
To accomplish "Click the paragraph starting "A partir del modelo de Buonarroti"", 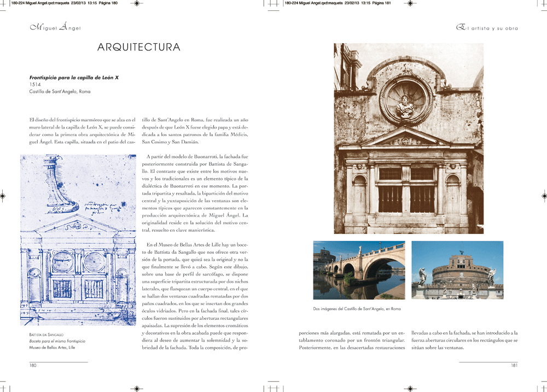I will (x=195, y=193).
